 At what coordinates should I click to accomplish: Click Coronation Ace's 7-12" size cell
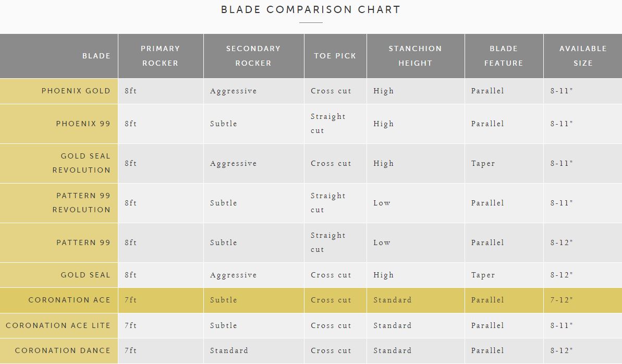point(562,300)
